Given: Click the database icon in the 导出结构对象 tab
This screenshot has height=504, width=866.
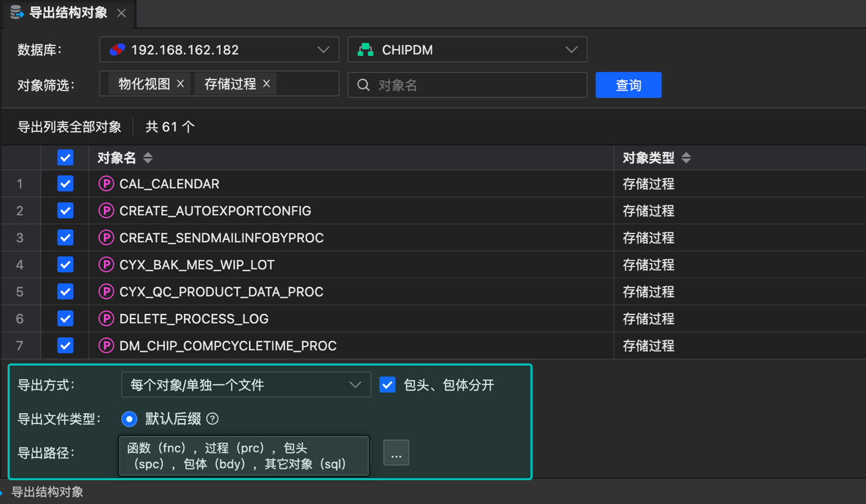Looking at the screenshot, I should 15,12.
